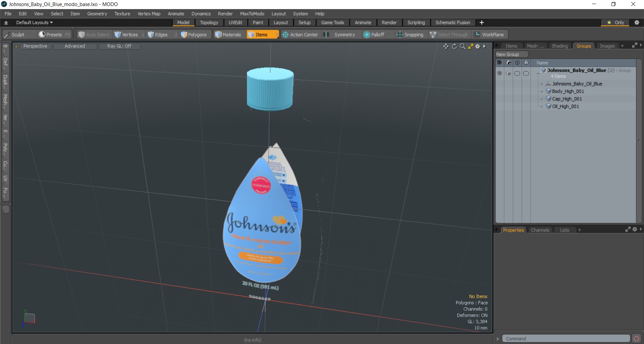Switch to the Images tab

click(x=607, y=46)
